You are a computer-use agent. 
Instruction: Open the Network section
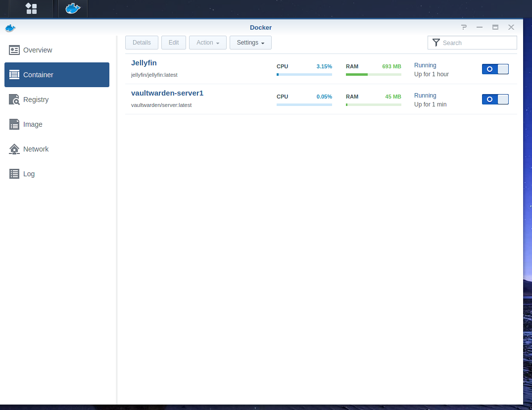tap(56, 149)
